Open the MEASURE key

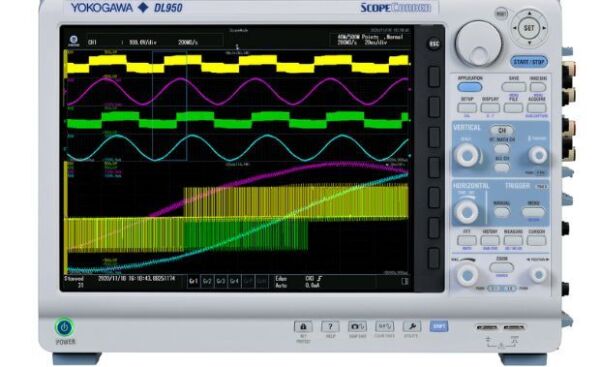[x=513, y=240]
